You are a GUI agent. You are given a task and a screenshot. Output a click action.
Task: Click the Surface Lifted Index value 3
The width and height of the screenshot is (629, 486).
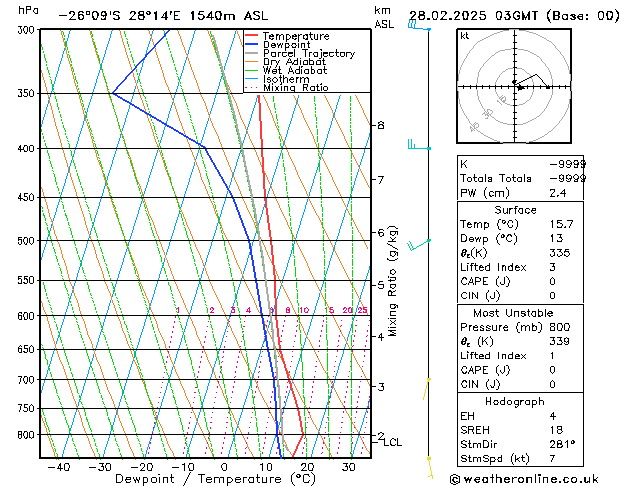point(553,267)
